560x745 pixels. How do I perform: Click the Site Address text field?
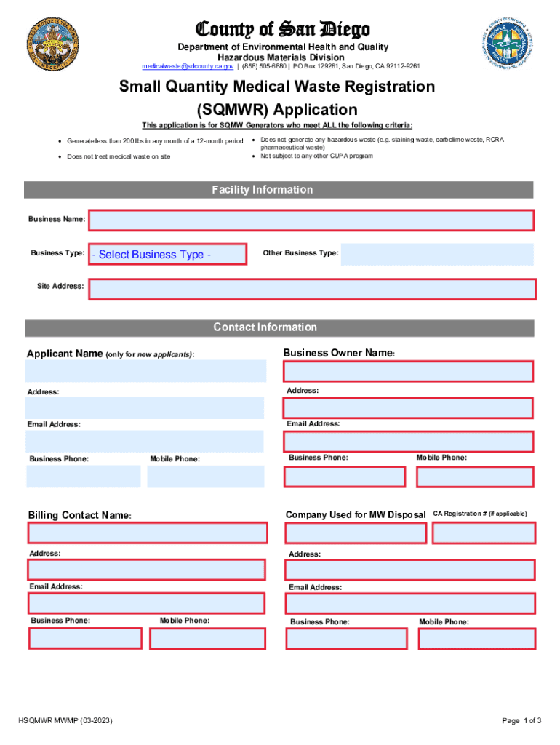click(311, 289)
